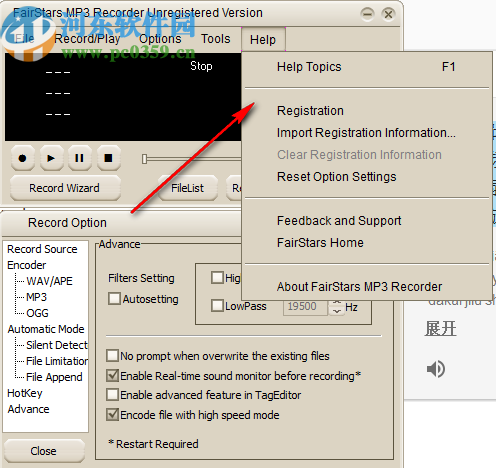The image size is (496, 468).
Task: Disable real-time sound monitor checkbox
Action: tap(113, 376)
